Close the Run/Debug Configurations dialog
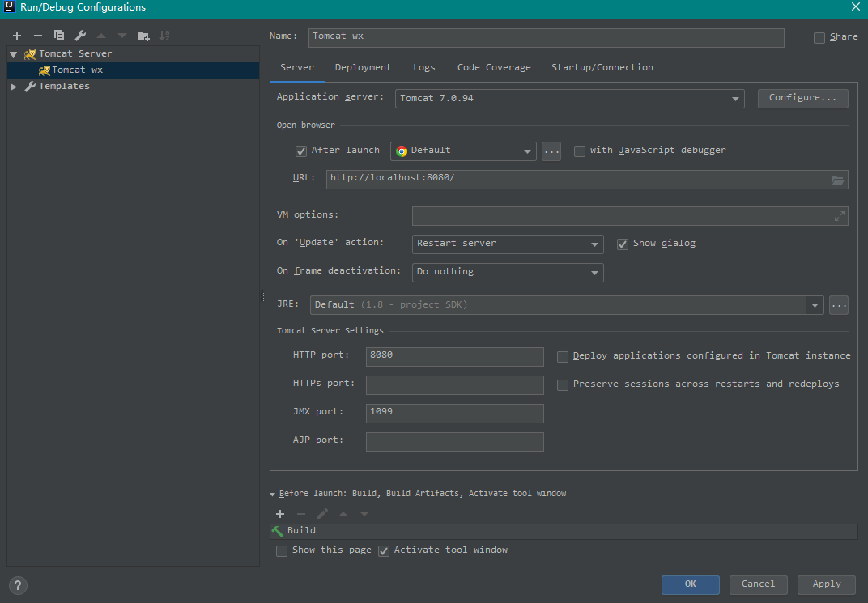This screenshot has width=868, height=603. [856, 6]
